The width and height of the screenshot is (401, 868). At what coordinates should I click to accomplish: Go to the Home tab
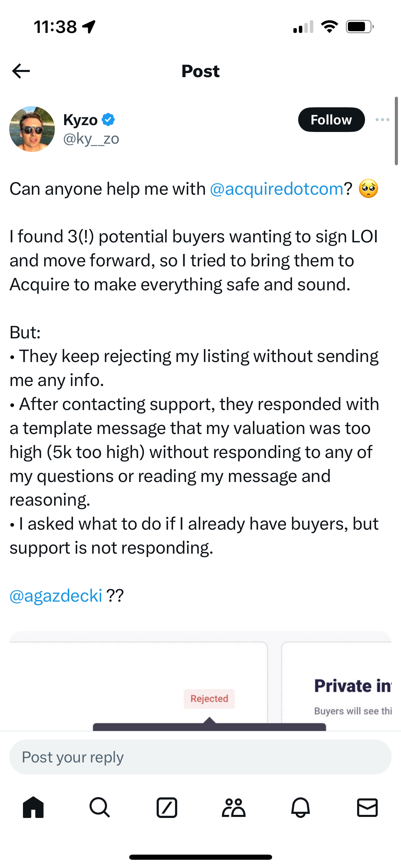coord(33,807)
